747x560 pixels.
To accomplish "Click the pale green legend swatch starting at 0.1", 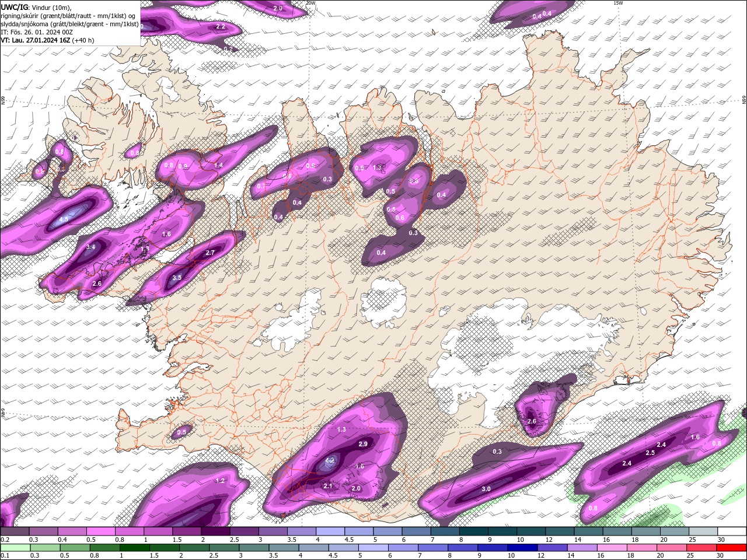I will [15, 548].
